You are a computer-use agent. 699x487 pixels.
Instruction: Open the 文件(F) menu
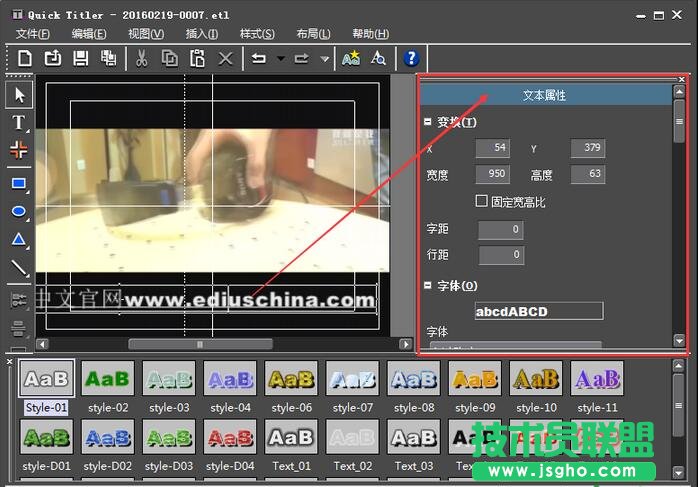[33, 34]
